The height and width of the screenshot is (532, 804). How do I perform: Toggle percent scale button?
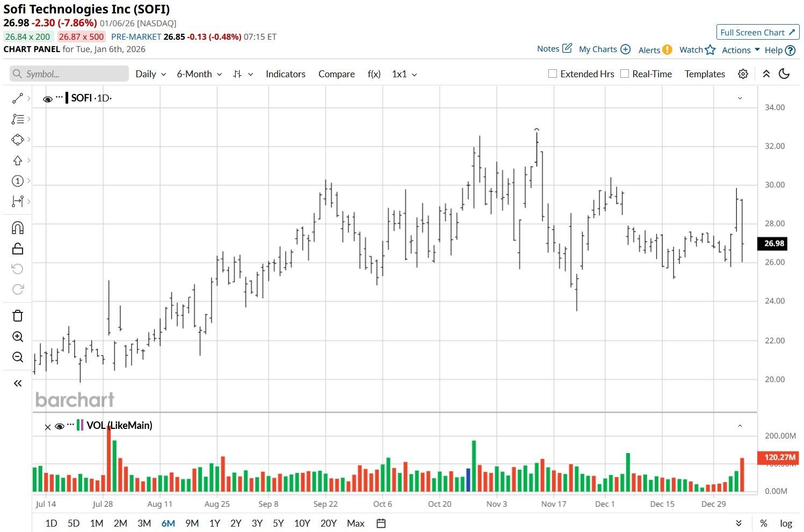click(764, 523)
